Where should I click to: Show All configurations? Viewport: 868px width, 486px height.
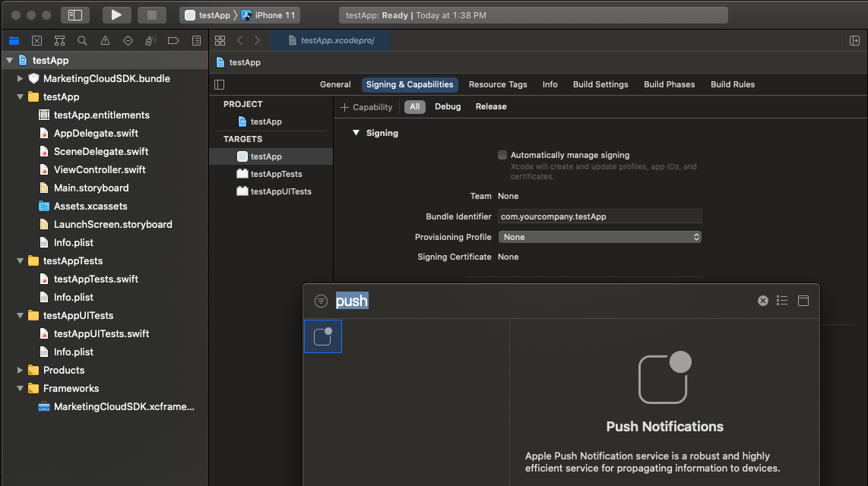point(415,107)
